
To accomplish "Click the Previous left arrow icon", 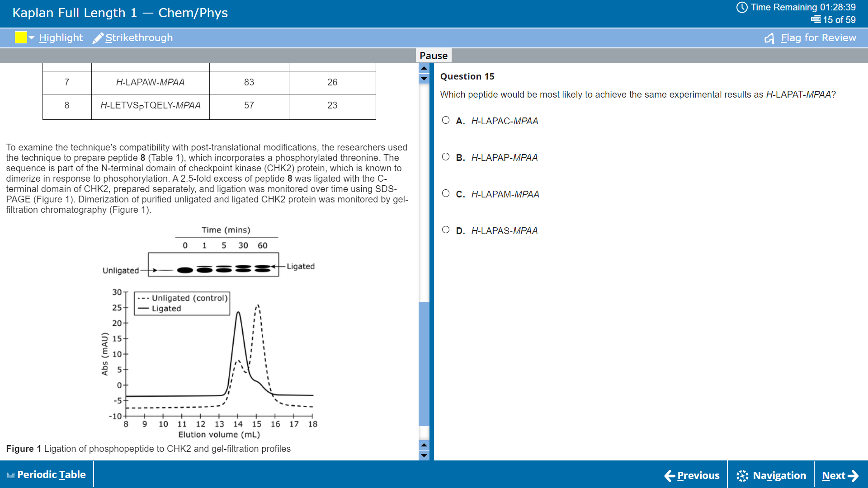I will (x=670, y=475).
